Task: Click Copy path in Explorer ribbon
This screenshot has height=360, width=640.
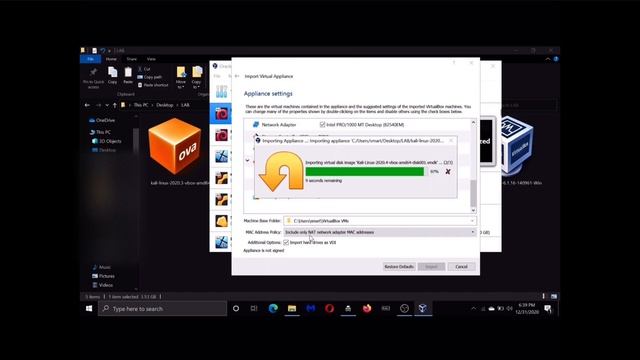Action: (150, 77)
